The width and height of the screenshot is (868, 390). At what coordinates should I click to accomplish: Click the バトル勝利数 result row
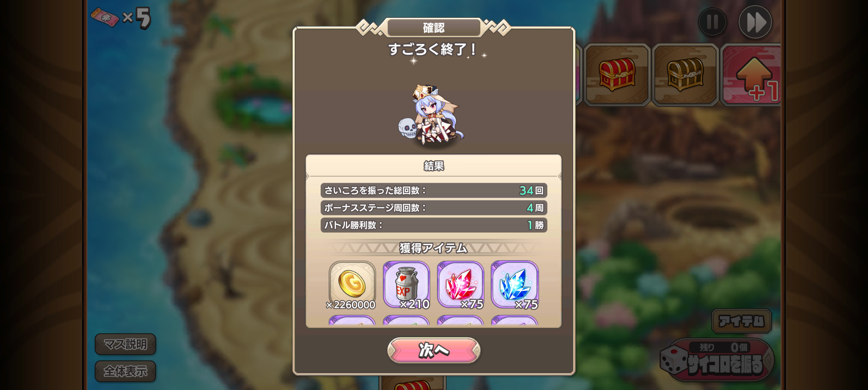coord(434,225)
